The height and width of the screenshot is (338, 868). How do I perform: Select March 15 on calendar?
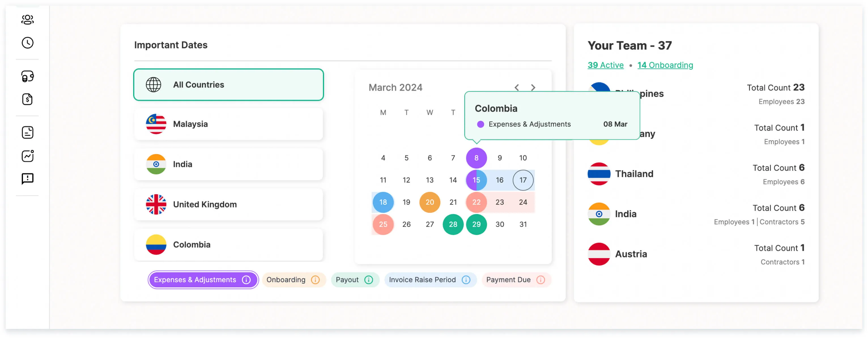coord(476,180)
